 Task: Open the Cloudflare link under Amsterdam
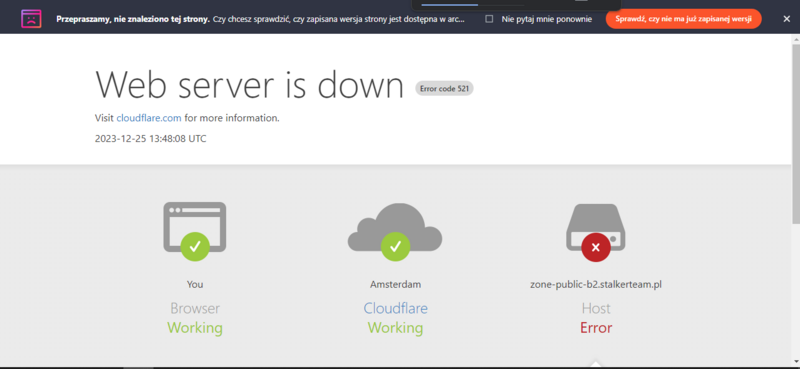[395, 308]
